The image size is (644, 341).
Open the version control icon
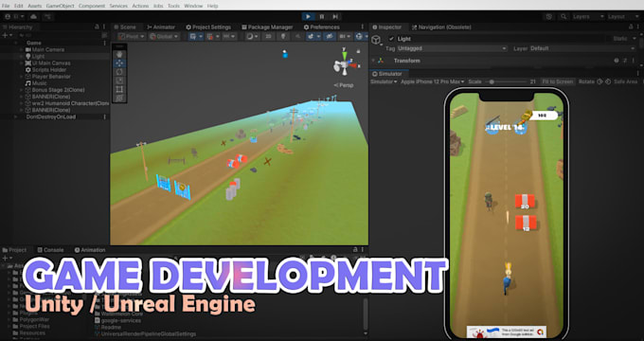(x=48, y=16)
